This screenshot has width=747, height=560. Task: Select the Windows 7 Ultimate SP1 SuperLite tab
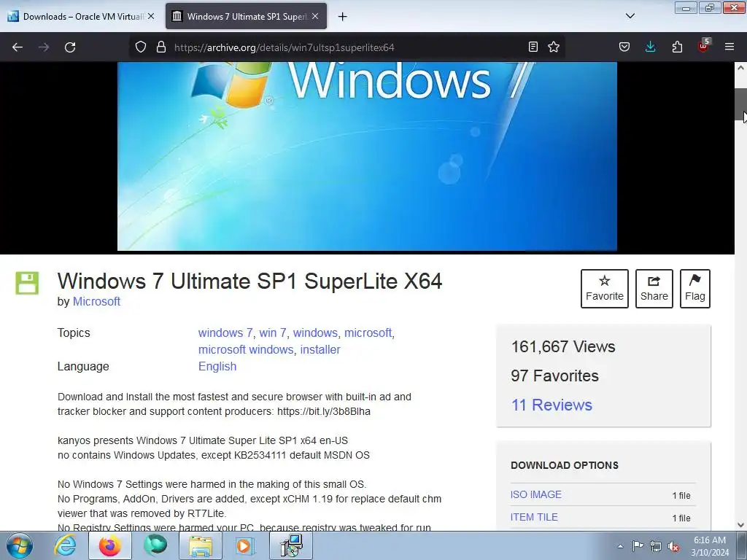(x=247, y=16)
